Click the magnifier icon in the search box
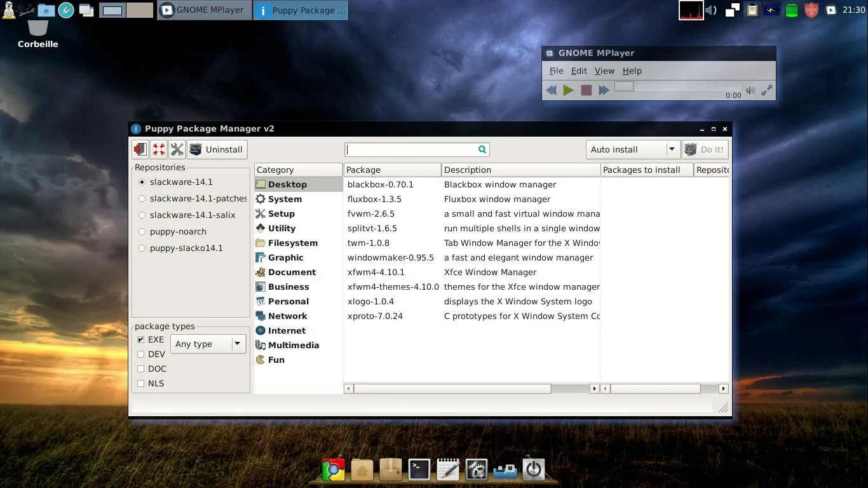Image resolution: width=868 pixels, height=488 pixels. (482, 149)
